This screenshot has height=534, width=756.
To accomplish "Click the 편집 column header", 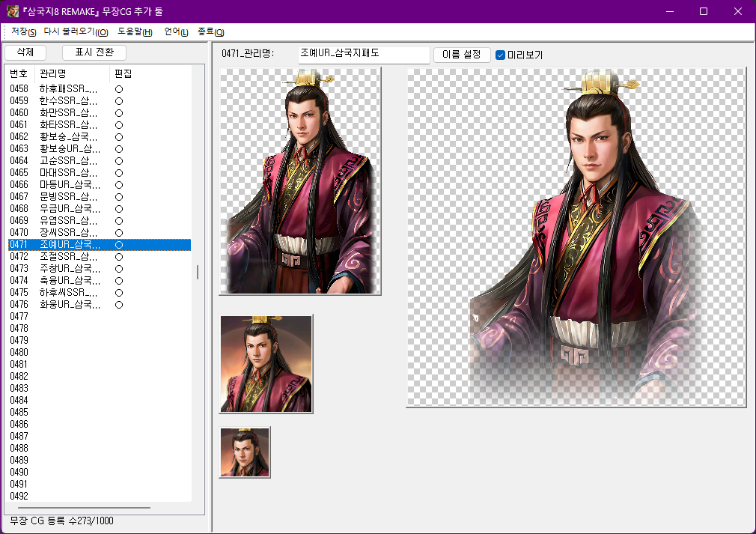I will tap(124, 73).
